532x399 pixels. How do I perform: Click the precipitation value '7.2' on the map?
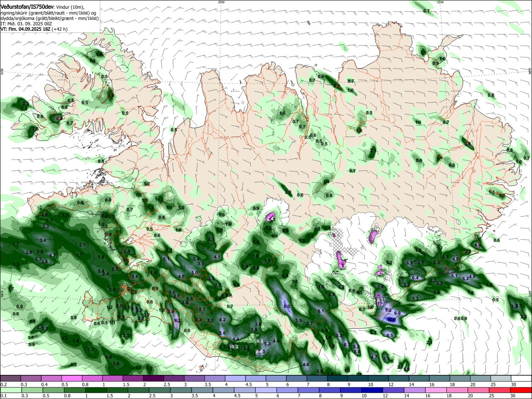tap(388, 310)
